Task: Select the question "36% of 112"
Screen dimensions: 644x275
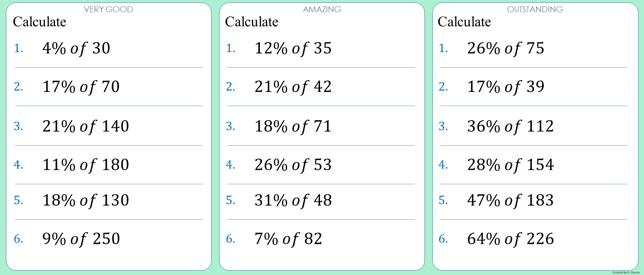Action: click(510, 126)
